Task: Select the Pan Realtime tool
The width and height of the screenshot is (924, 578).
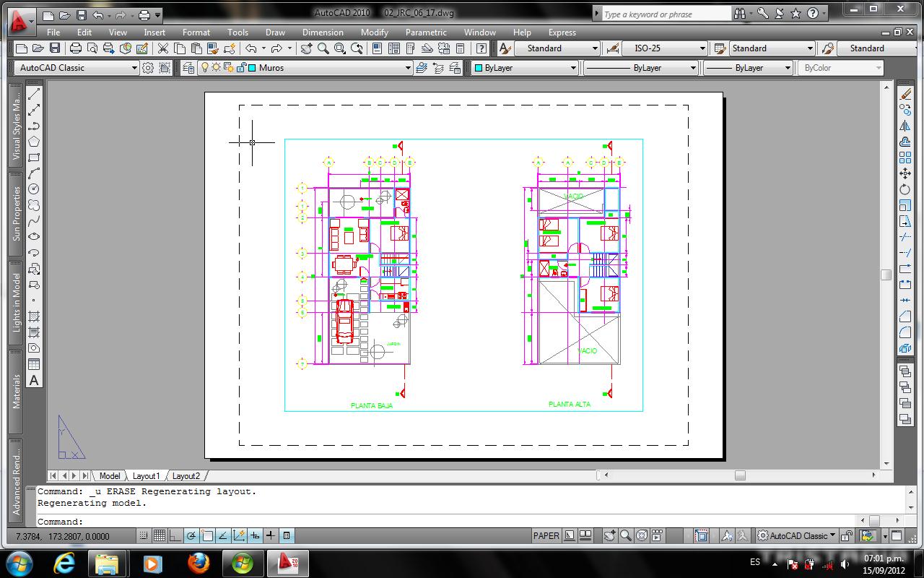Action: [307, 48]
